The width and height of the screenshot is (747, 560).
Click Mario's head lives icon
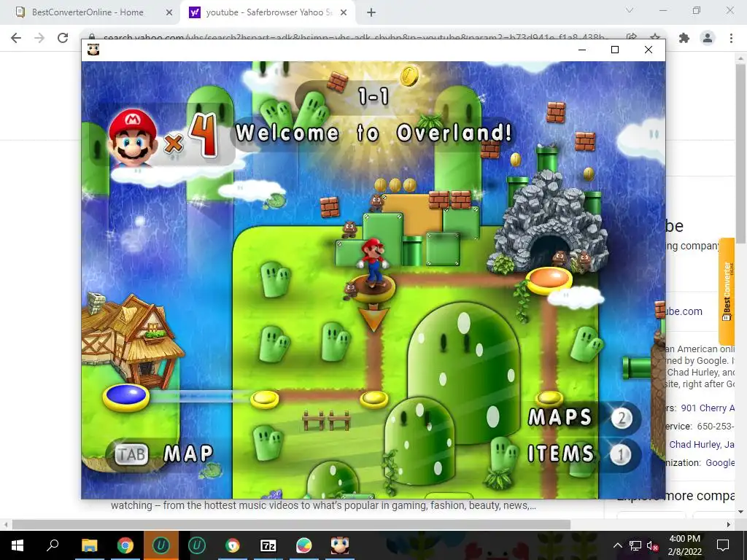pyautogui.click(x=133, y=137)
